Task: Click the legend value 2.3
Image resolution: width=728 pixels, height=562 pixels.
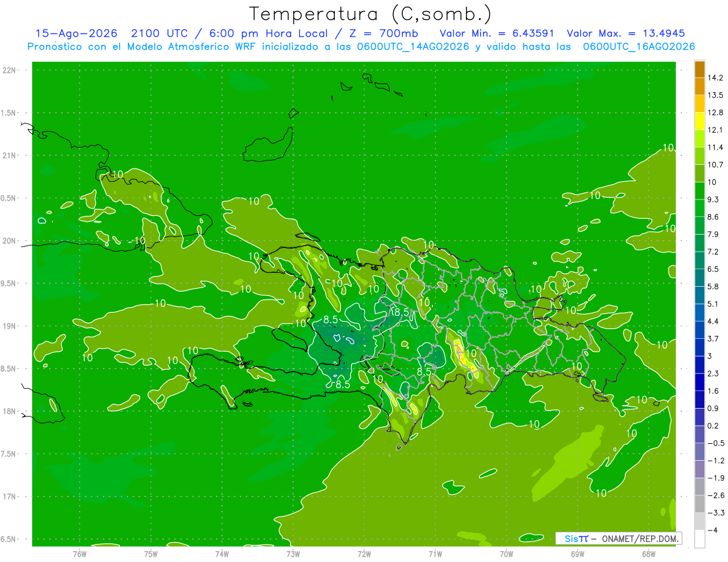Action: tap(714, 373)
